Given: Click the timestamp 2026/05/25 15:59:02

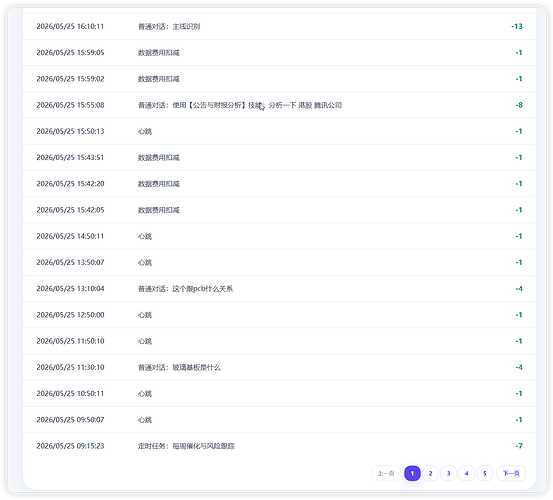Looking at the screenshot, I should [70, 79].
